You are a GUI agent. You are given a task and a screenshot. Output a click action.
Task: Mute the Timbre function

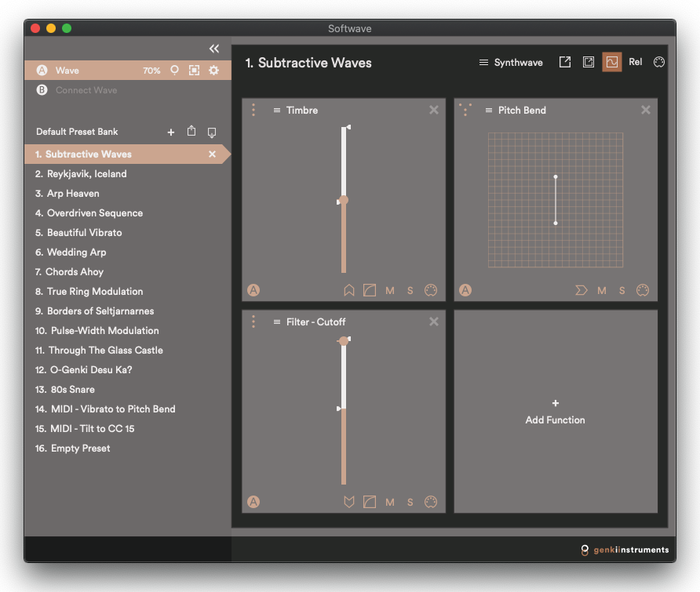click(x=390, y=291)
